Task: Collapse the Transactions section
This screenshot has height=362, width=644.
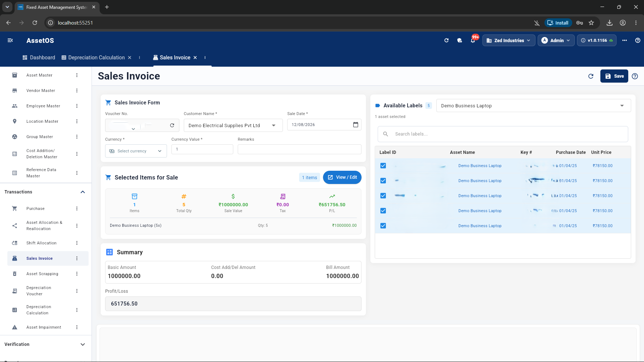Action: point(83,192)
